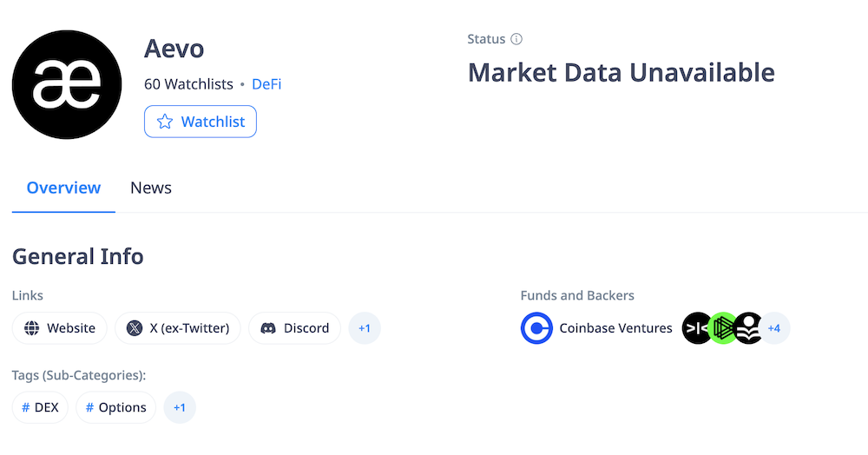
Task: Open the Discord link
Action: pyautogui.click(x=295, y=328)
